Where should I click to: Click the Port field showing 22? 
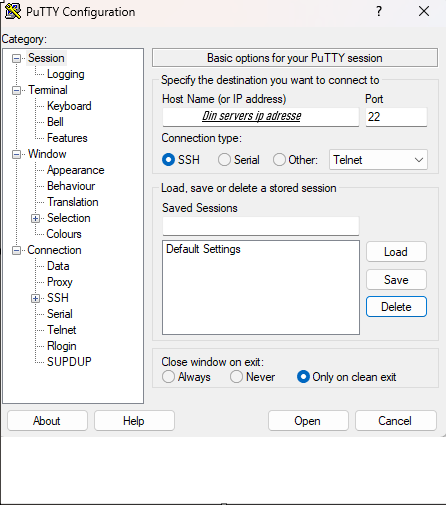click(396, 117)
